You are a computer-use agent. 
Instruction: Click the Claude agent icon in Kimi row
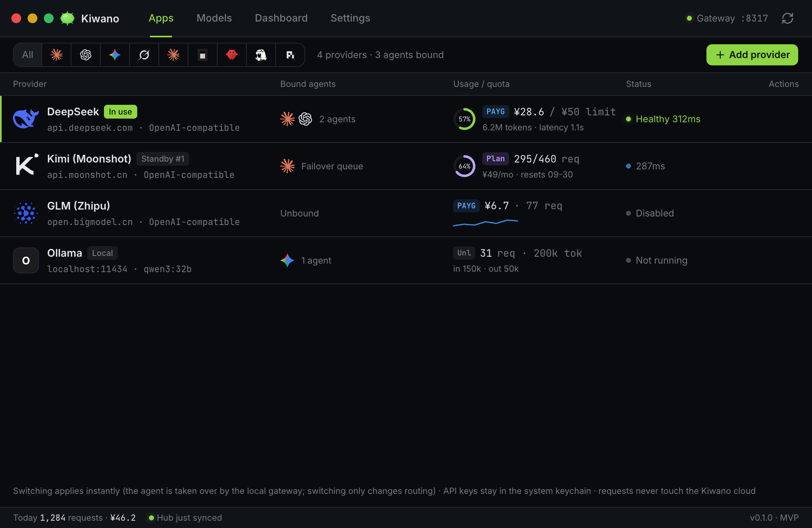pyautogui.click(x=287, y=166)
